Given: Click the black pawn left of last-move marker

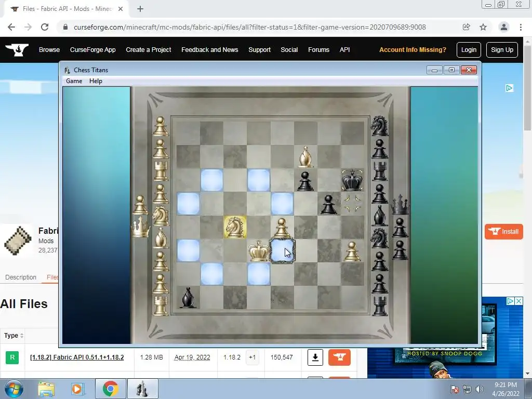Looking at the screenshot, I should (x=328, y=205).
